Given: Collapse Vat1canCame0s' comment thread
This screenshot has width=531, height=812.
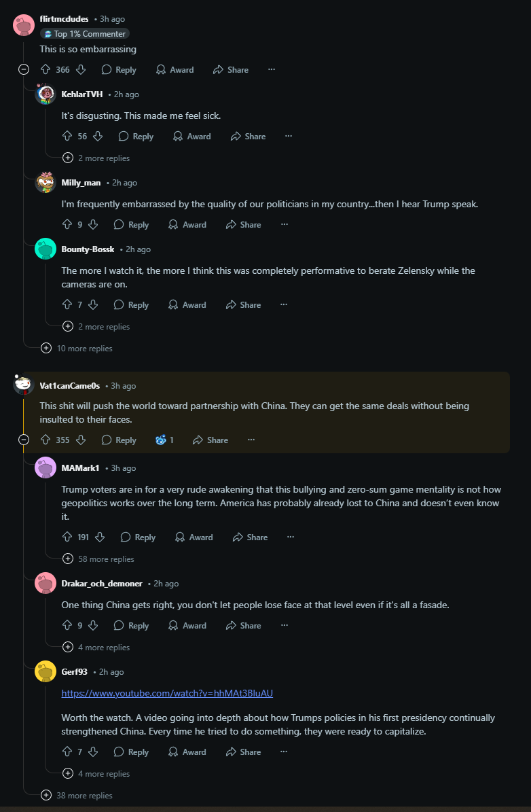Looking at the screenshot, I should click(24, 440).
